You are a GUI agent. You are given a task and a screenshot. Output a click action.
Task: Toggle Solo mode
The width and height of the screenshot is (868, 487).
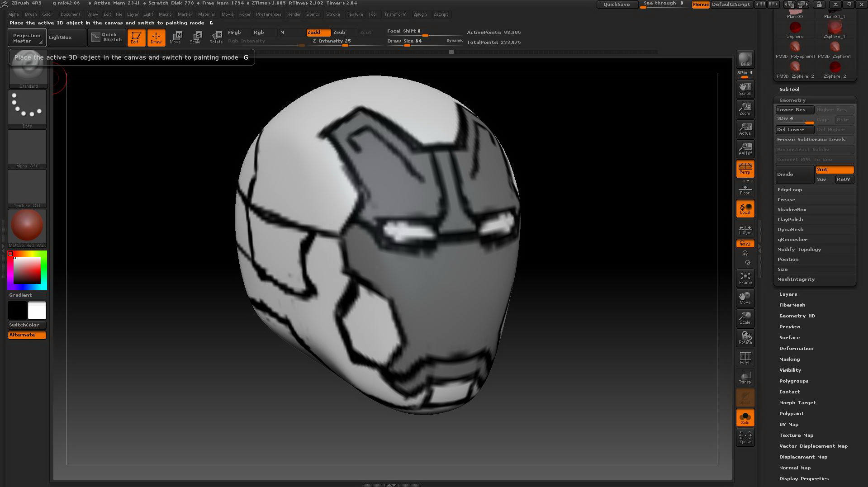point(745,417)
